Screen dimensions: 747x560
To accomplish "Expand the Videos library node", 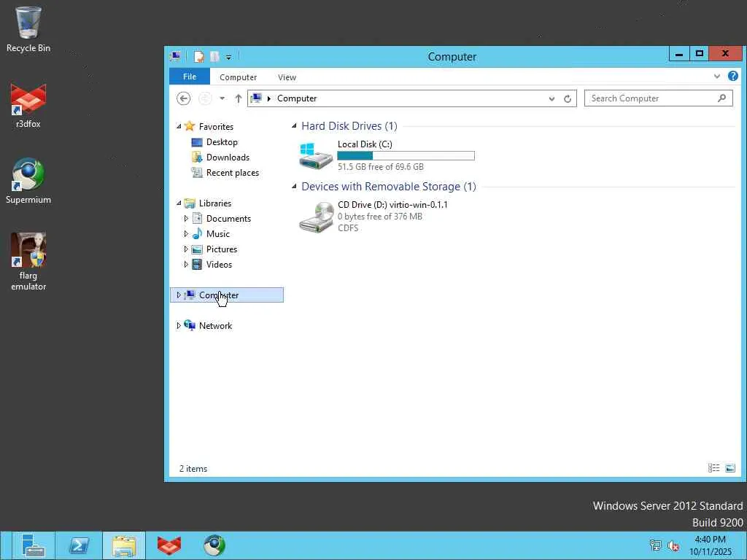I will tap(186, 264).
